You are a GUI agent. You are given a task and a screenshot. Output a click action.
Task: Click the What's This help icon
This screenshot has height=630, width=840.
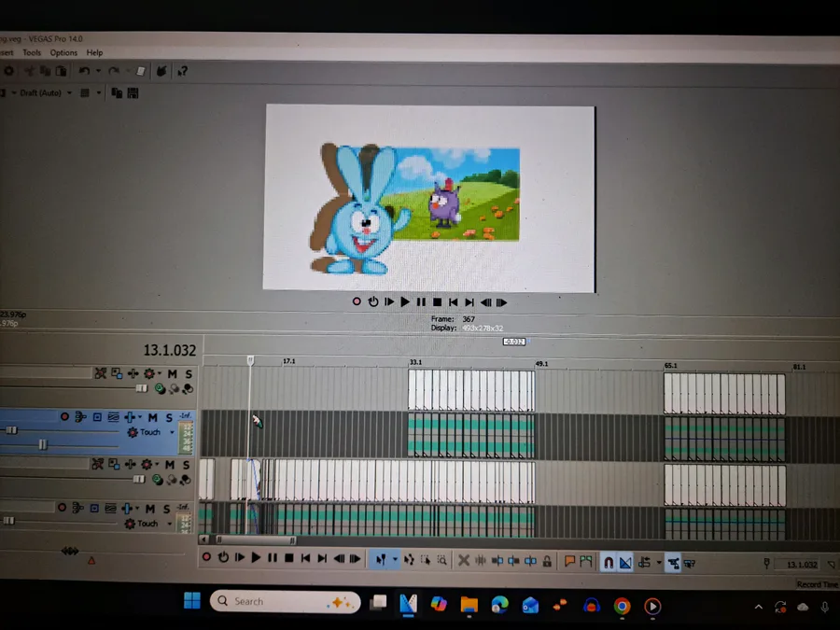point(182,71)
